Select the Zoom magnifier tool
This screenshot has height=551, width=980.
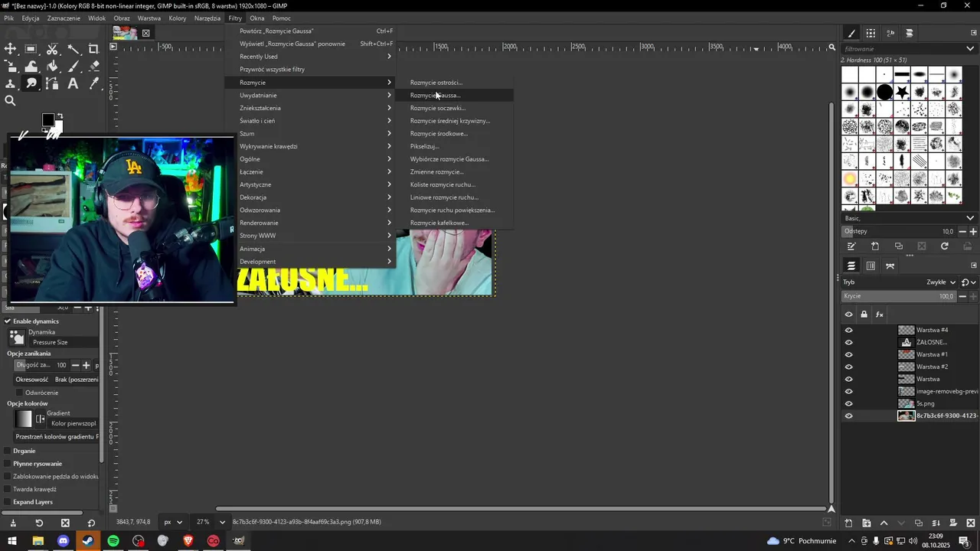[10, 101]
